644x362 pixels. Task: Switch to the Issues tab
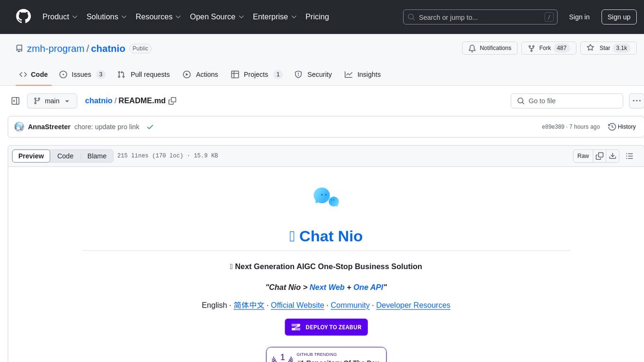pyautogui.click(x=82, y=74)
